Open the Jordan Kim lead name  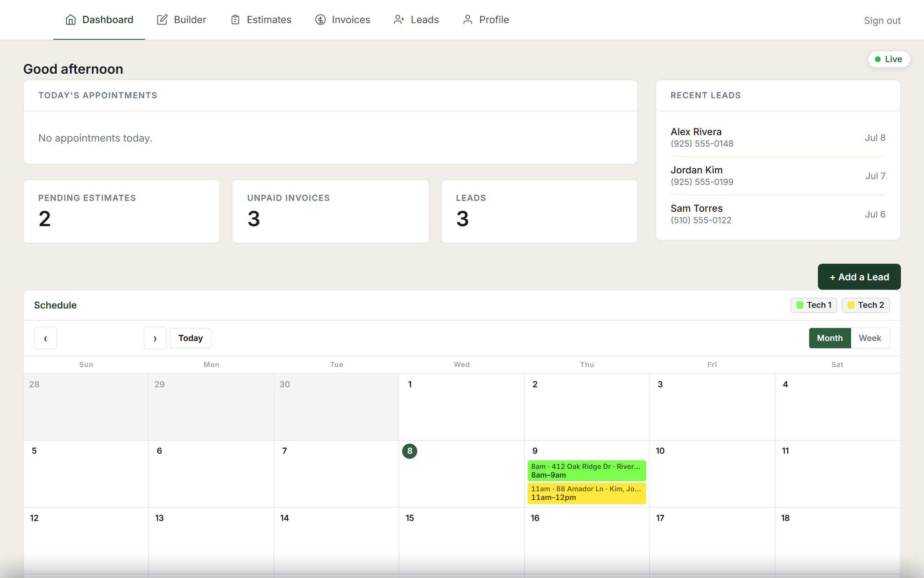[697, 170]
